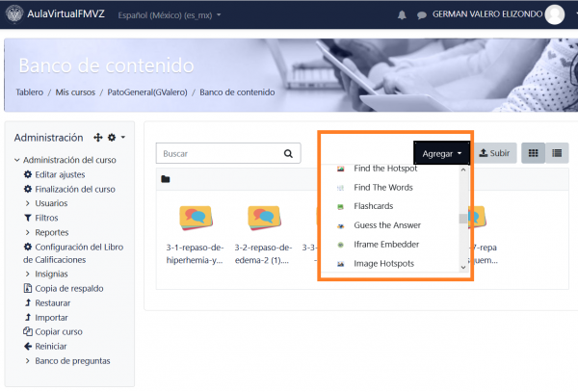Image resolution: width=578 pixels, height=392 pixels.
Task: Open the Editar ajustes link
Action: click(x=60, y=174)
